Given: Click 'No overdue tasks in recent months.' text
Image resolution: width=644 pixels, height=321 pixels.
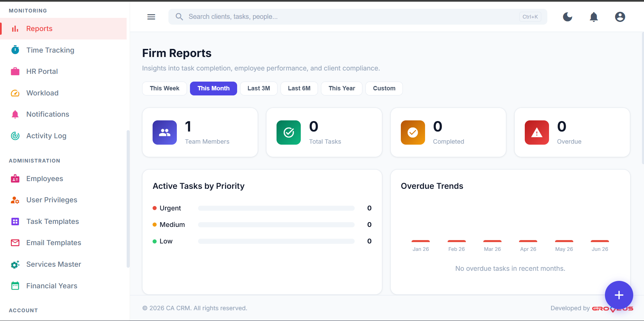Looking at the screenshot, I should (x=510, y=269).
